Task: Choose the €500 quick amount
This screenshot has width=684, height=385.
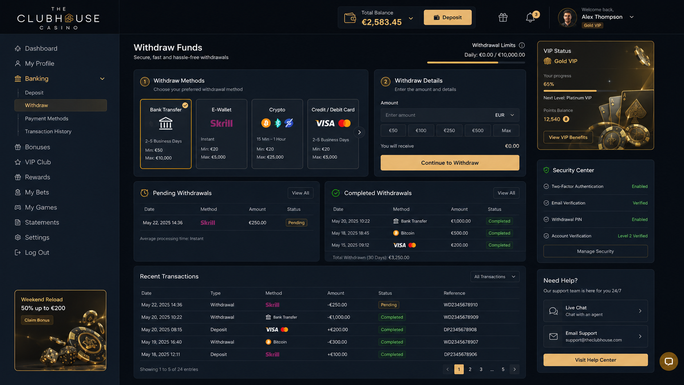Action: click(x=478, y=130)
